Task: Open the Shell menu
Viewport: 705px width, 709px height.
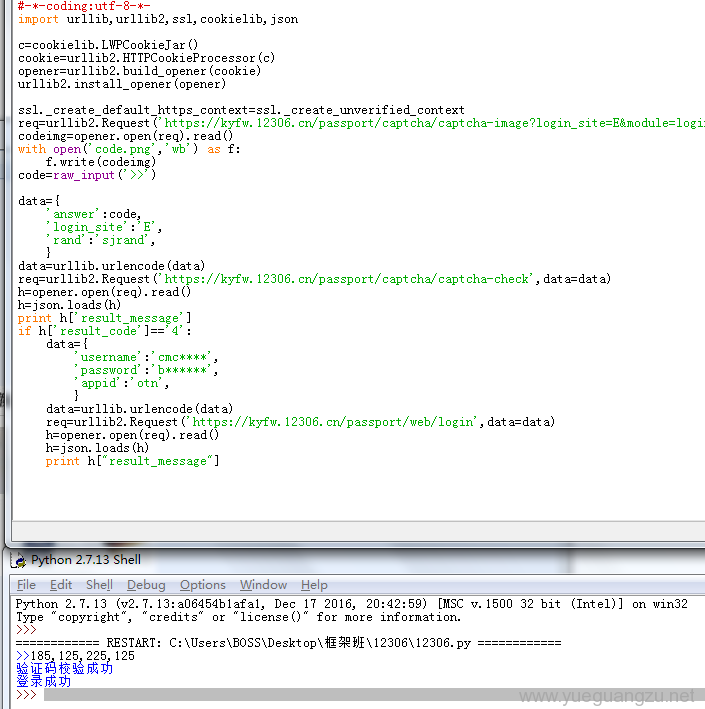Action: [x=99, y=585]
